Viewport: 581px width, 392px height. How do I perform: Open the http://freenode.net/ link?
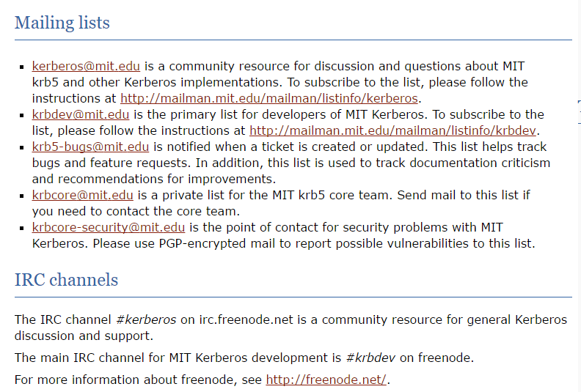pyautogui.click(x=326, y=380)
